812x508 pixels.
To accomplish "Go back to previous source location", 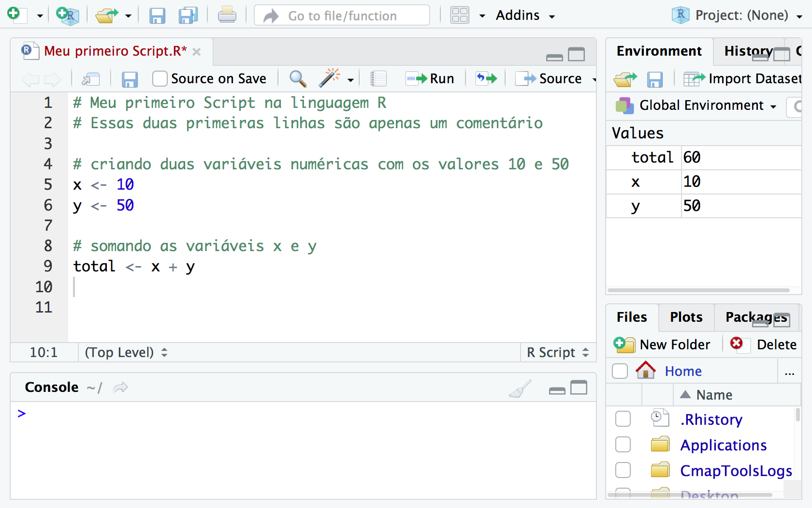I will coord(30,79).
